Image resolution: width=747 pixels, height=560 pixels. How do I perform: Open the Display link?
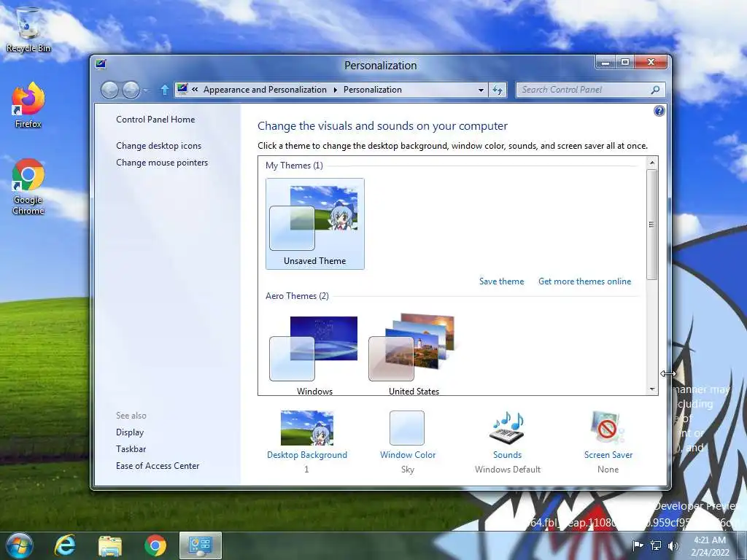click(x=130, y=432)
